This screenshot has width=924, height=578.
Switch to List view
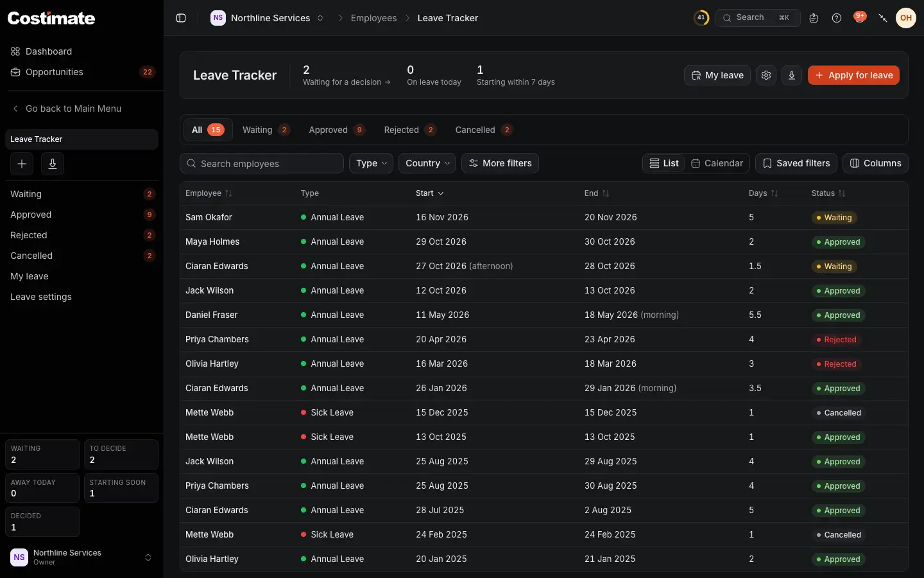(x=664, y=163)
